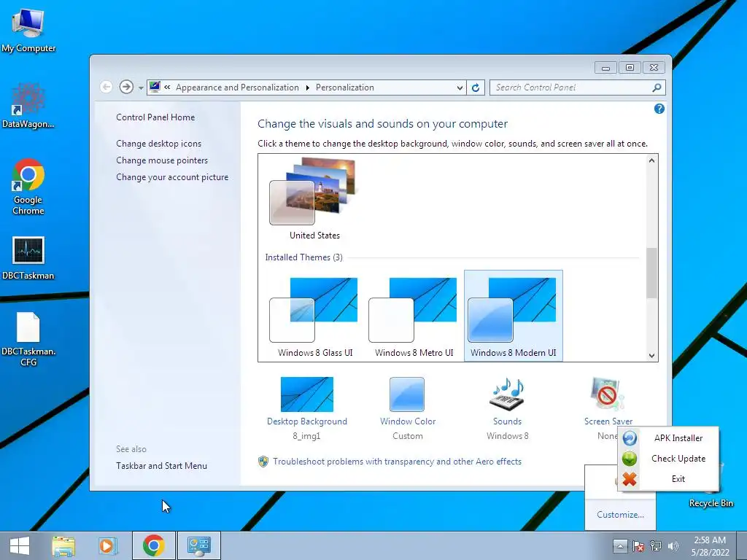Expand the breadcrumb chevron before Appearance
747x560 pixels.
[x=167, y=87]
